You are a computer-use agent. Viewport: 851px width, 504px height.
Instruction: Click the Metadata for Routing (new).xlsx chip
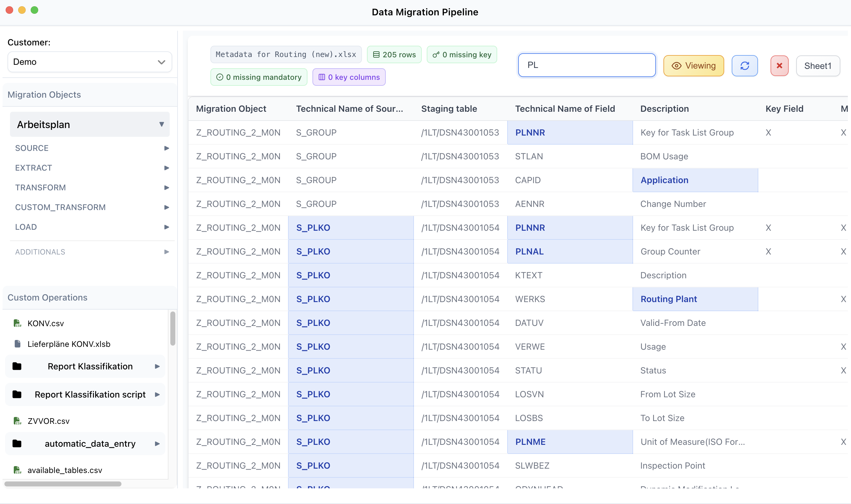coord(286,54)
